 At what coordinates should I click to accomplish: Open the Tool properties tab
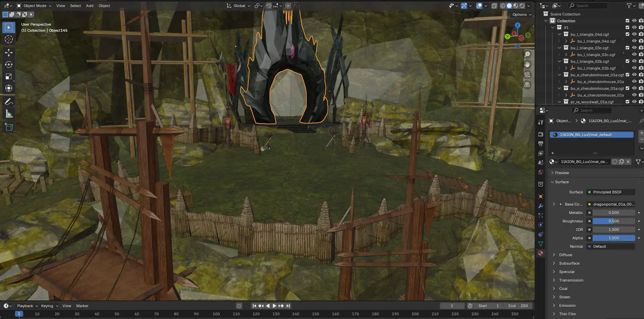541,122
